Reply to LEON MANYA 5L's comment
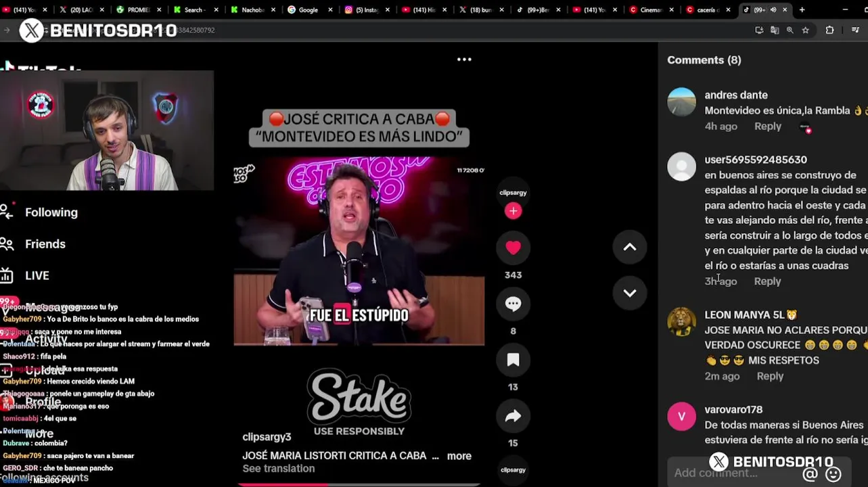Screen dimensions: 868x487 click(770, 376)
